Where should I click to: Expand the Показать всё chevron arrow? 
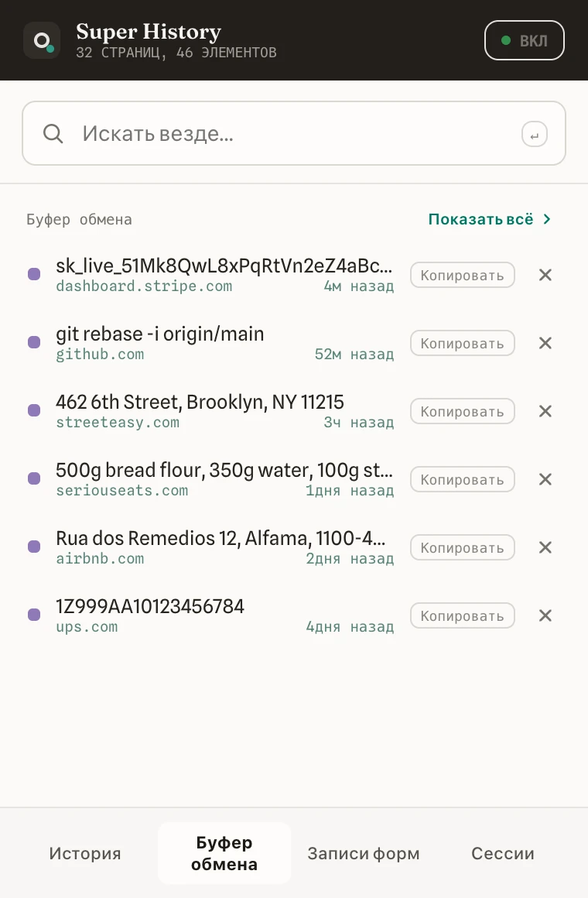pyautogui.click(x=547, y=219)
